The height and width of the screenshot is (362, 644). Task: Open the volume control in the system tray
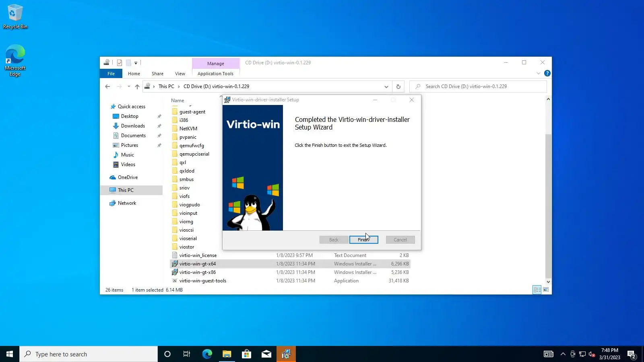coord(592,354)
